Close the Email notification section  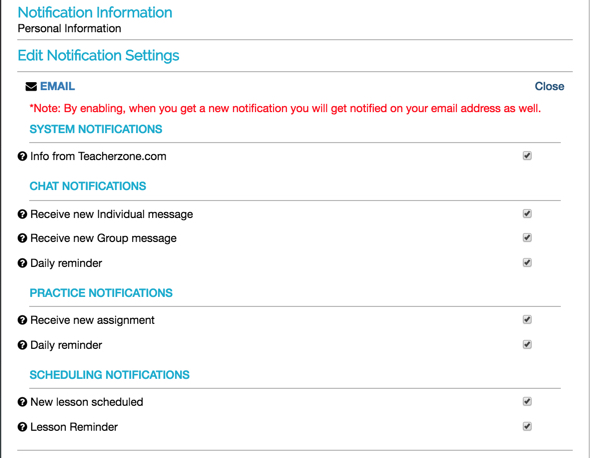click(549, 86)
